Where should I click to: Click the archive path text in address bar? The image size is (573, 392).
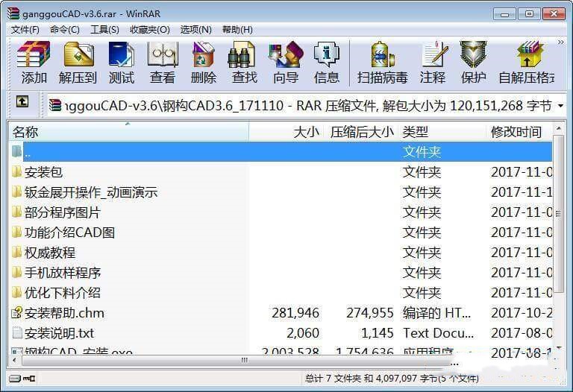(307, 106)
